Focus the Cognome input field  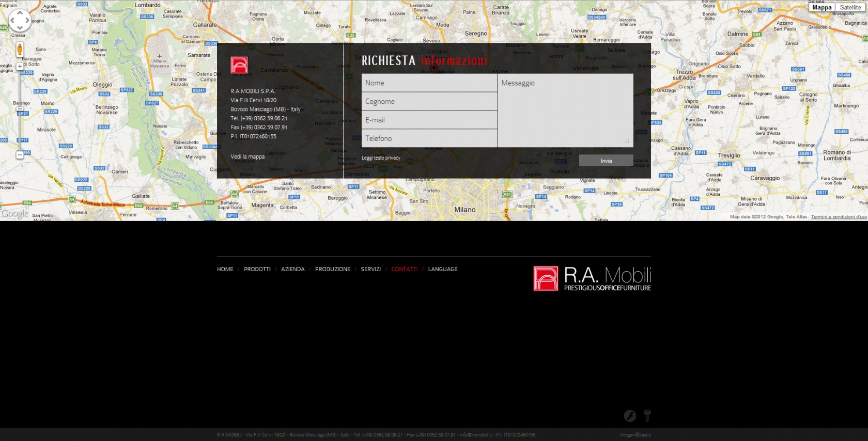point(429,101)
